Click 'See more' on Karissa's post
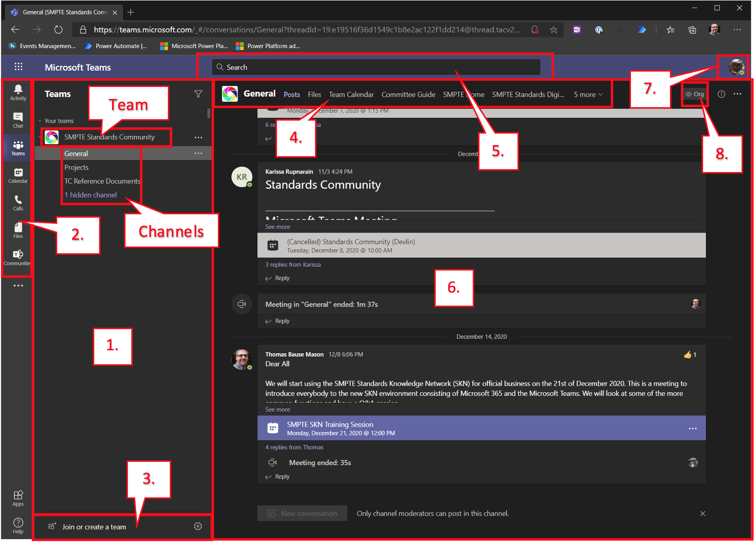The width and height of the screenshot is (756, 543). point(277,227)
